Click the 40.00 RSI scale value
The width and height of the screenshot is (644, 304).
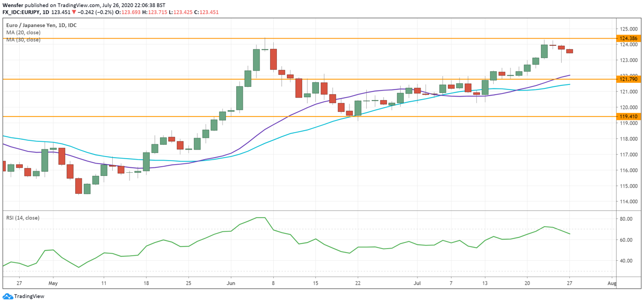[626, 261]
